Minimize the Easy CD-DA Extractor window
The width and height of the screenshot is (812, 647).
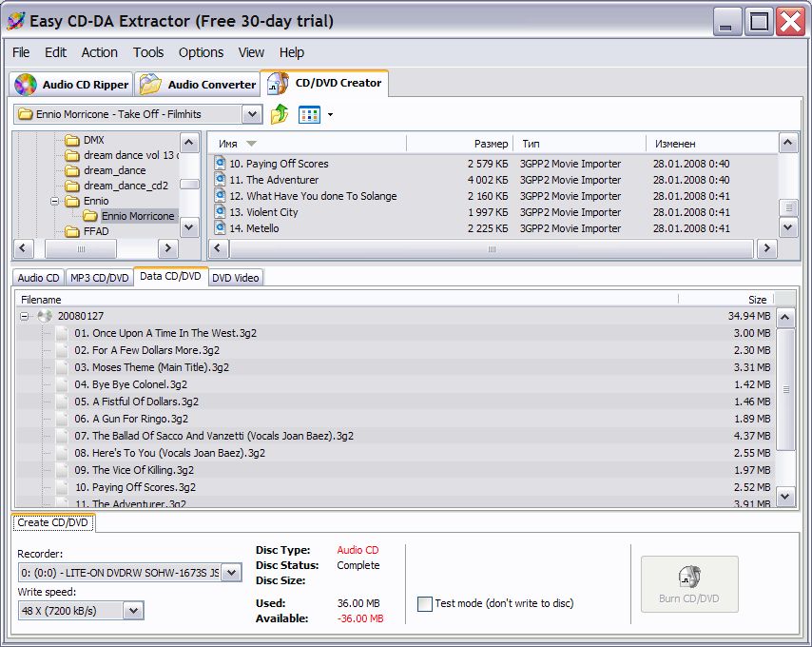coord(727,22)
